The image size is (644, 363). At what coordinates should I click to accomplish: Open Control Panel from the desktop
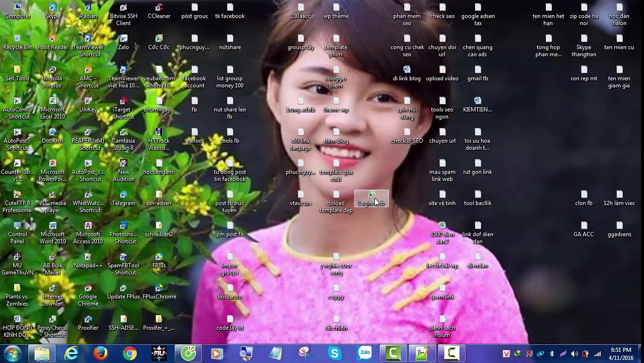(x=18, y=234)
